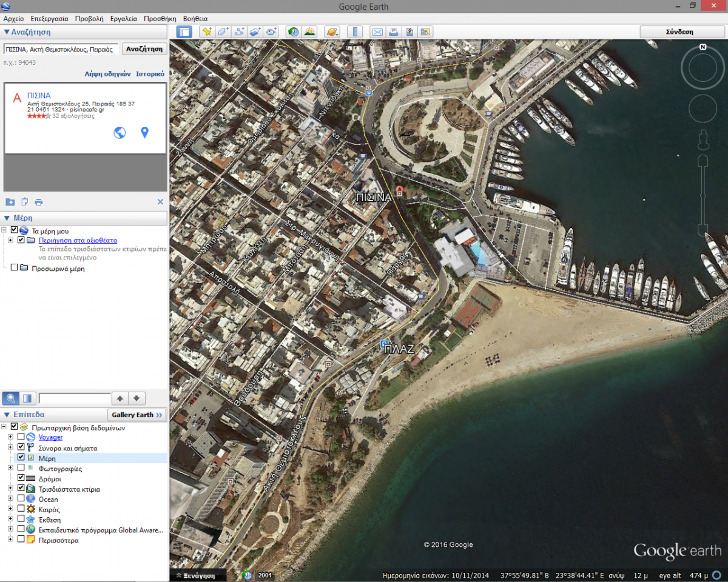Enable the Καιρός layer checkbox
Image resolution: width=728 pixels, height=582 pixels.
point(21,509)
